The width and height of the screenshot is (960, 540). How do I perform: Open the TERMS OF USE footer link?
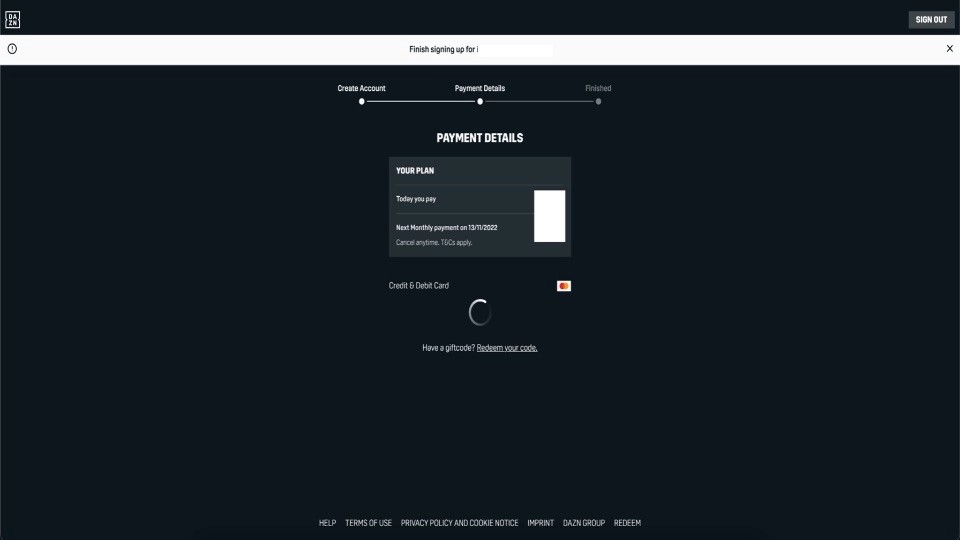click(x=368, y=523)
